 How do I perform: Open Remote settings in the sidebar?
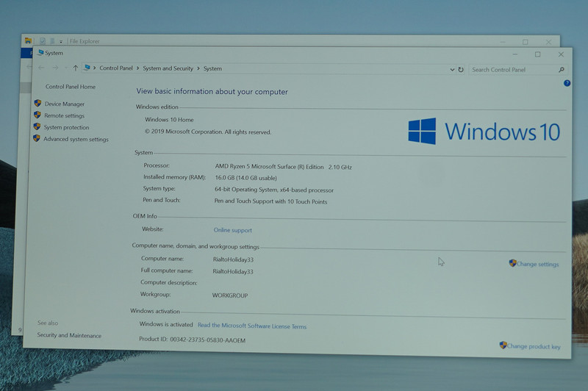click(64, 115)
